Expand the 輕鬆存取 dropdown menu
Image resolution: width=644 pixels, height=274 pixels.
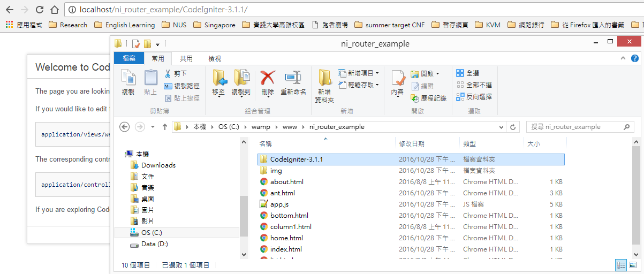[x=359, y=85]
